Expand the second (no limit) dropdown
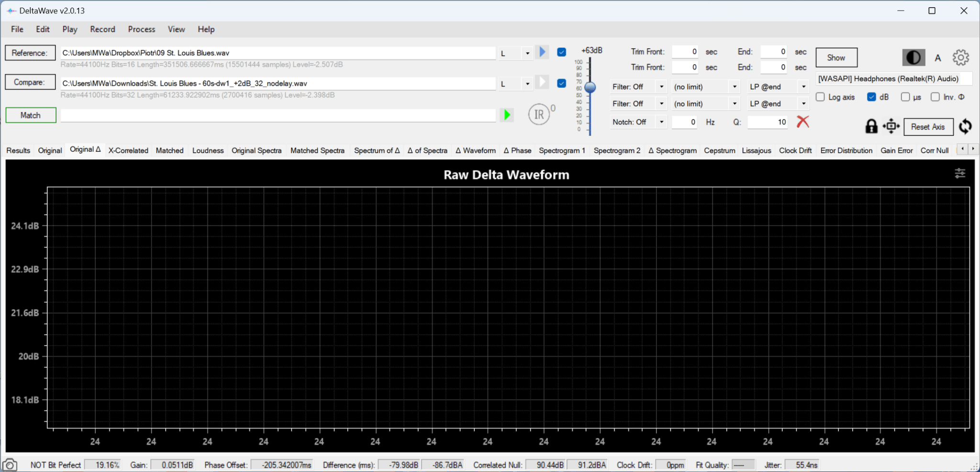 [x=706, y=103]
